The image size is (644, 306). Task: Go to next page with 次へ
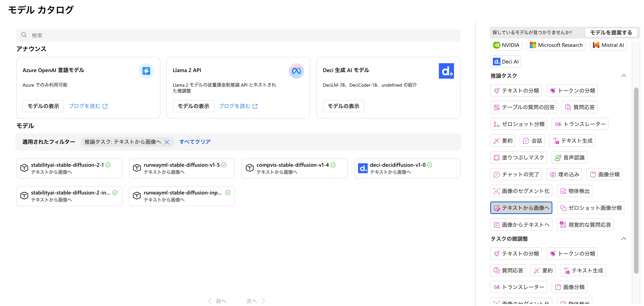tap(256, 301)
